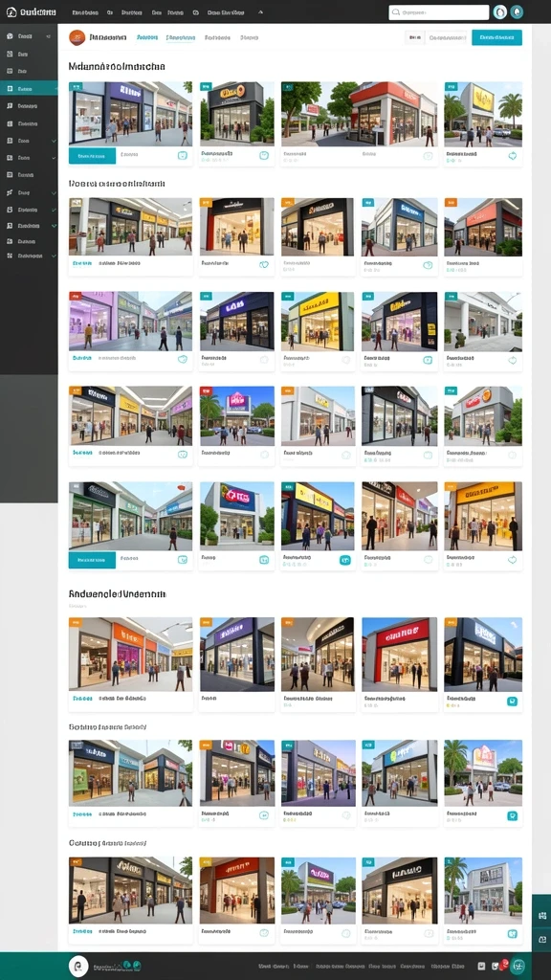The width and height of the screenshot is (551, 980).
Task: Toggle the favorite heart on the fourth featured palm-tree store card
Action: [513, 156]
